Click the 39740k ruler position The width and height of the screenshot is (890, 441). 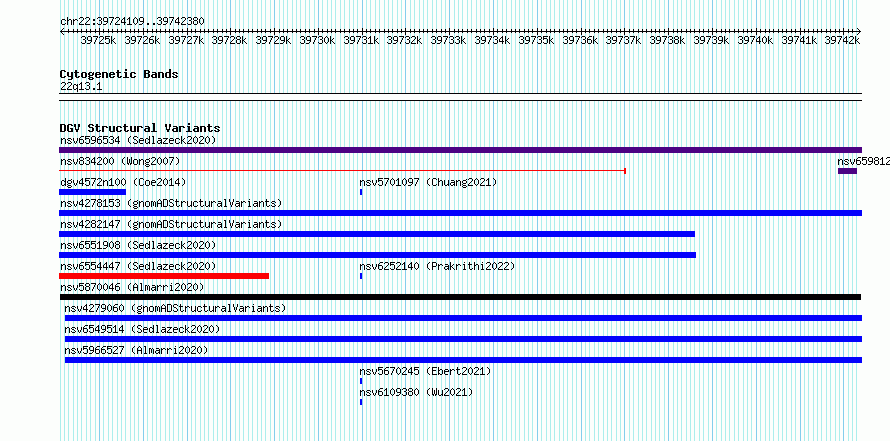pos(755,40)
